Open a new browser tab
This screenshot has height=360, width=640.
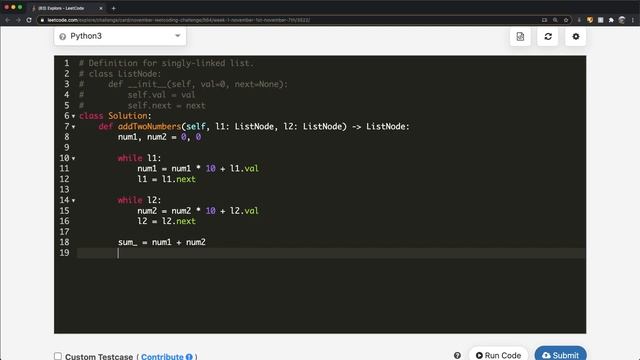point(113,8)
